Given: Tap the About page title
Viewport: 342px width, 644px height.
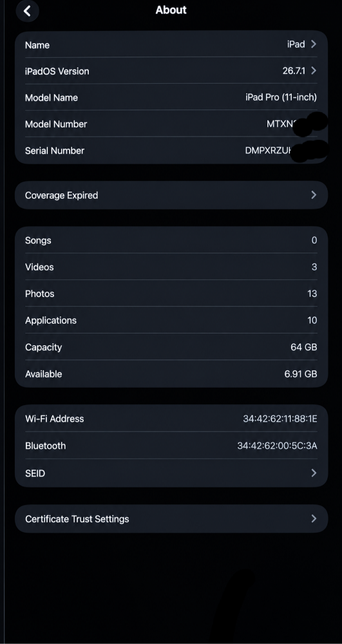Looking at the screenshot, I should point(171,10).
